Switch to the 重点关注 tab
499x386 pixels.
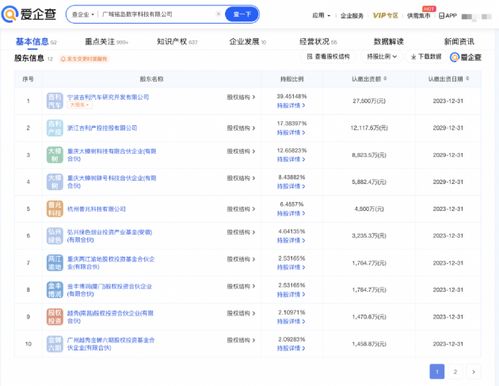(x=100, y=42)
